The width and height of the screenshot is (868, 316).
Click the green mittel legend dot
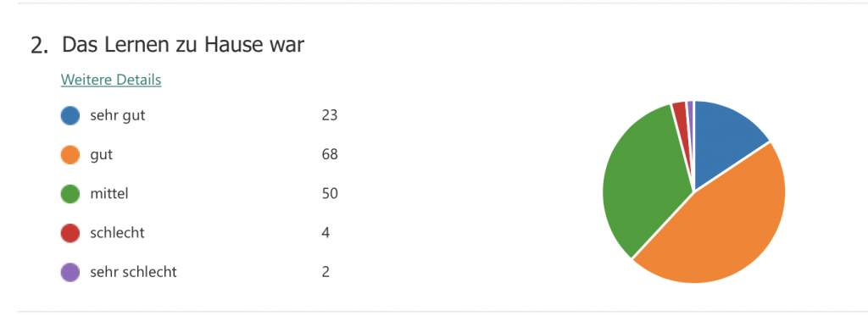coord(70,194)
